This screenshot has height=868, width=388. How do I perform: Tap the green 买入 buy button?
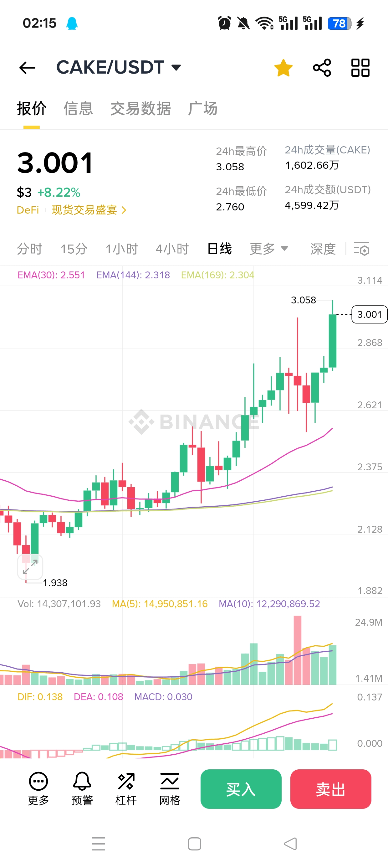click(x=241, y=789)
